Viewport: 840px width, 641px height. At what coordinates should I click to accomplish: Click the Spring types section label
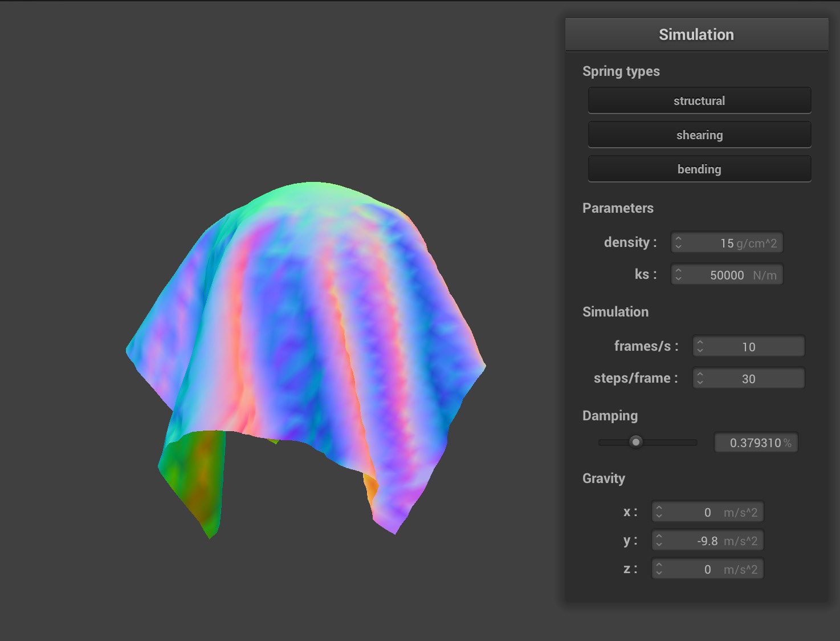[621, 71]
